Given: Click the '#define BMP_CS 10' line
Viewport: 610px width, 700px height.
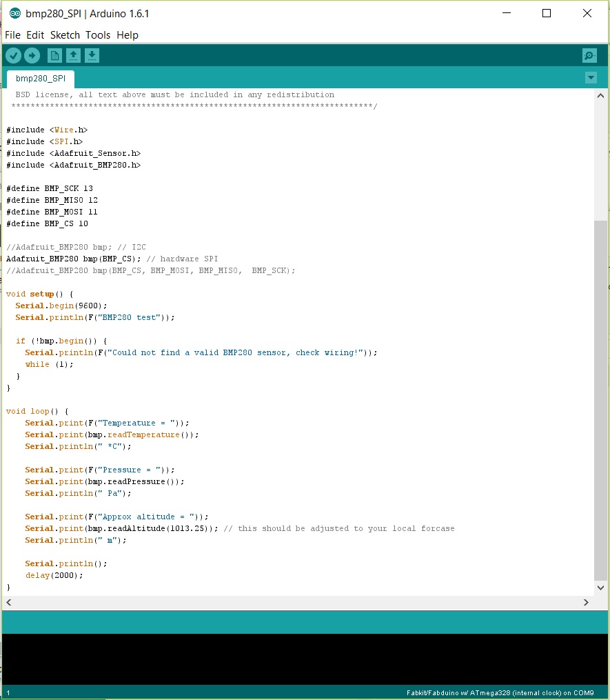Looking at the screenshot, I should click(x=48, y=223).
